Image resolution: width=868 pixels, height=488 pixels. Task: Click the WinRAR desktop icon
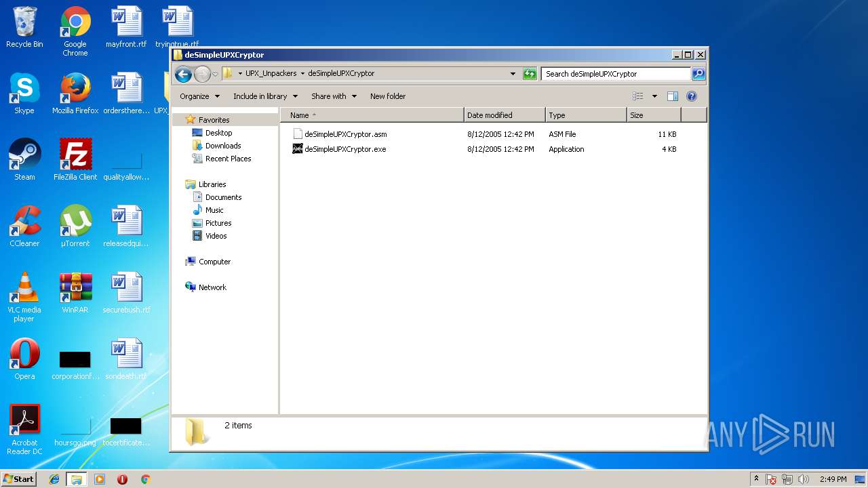75,293
